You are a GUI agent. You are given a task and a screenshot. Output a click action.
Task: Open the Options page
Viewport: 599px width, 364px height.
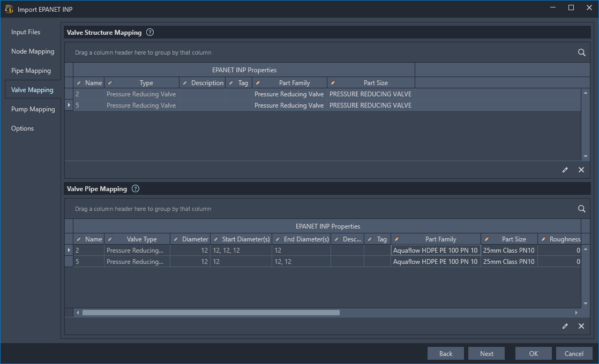tap(23, 128)
